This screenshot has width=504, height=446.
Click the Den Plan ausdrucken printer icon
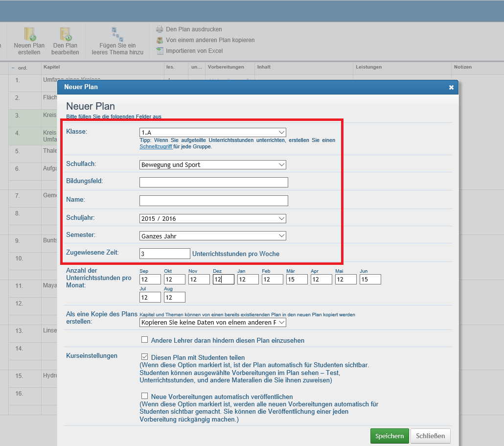[160, 29]
